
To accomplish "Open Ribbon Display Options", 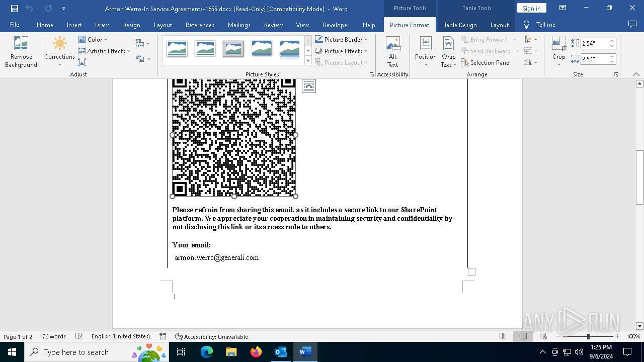I will tap(563, 8).
